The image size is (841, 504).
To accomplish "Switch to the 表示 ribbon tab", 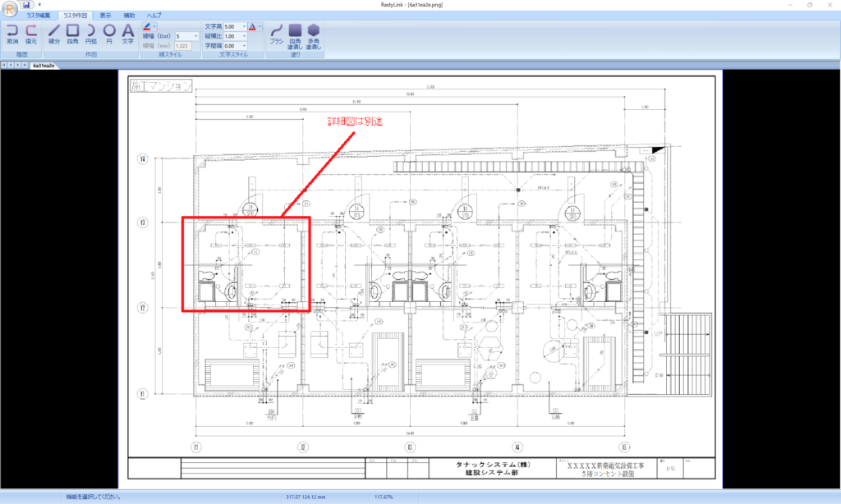I will coord(106,16).
